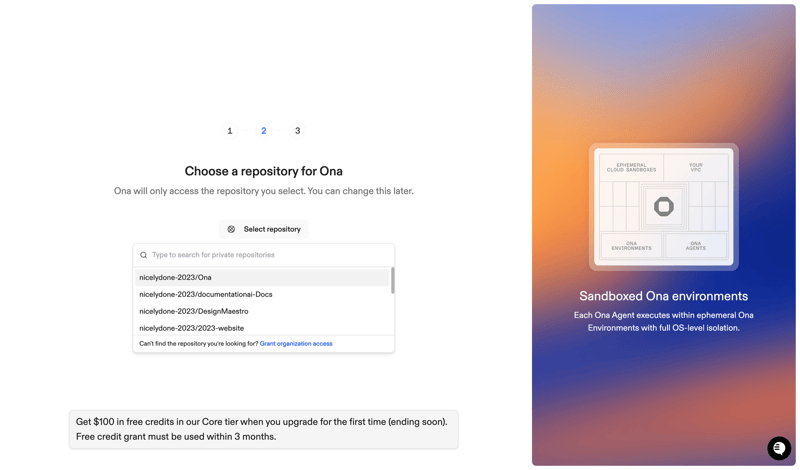800x470 pixels.
Task: Click the repository list scrollbar
Action: pos(392,280)
